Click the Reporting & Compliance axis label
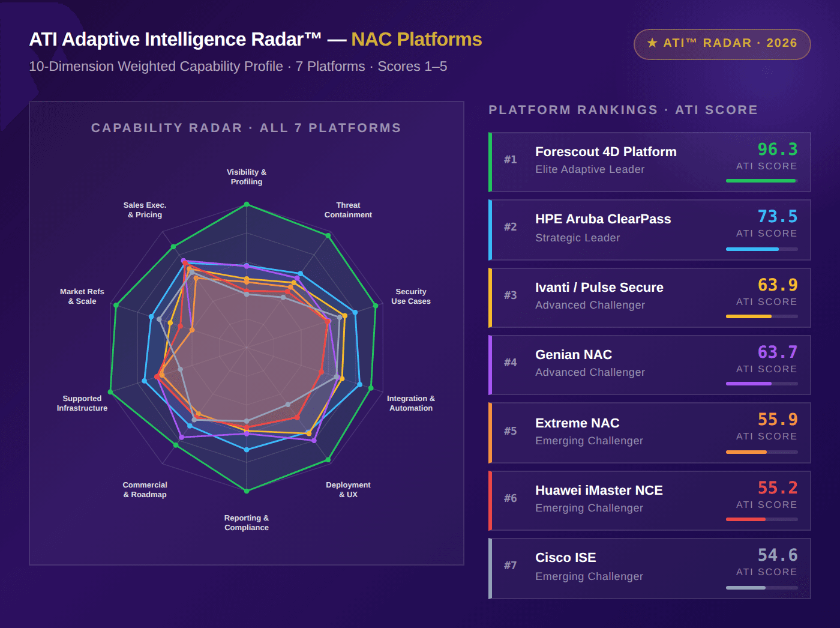The height and width of the screenshot is (628, 840). (x=247, y=523)
